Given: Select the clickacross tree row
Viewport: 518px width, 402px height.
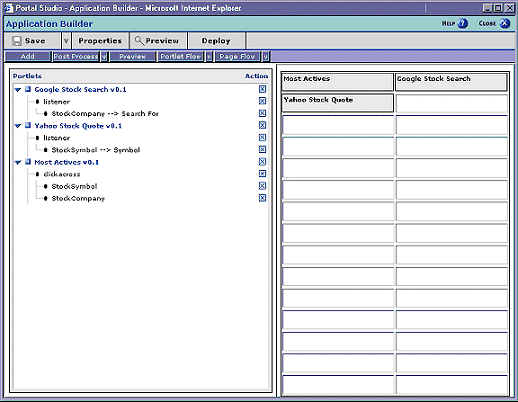Looking at the screenshot, I should (x=62, y=174).
